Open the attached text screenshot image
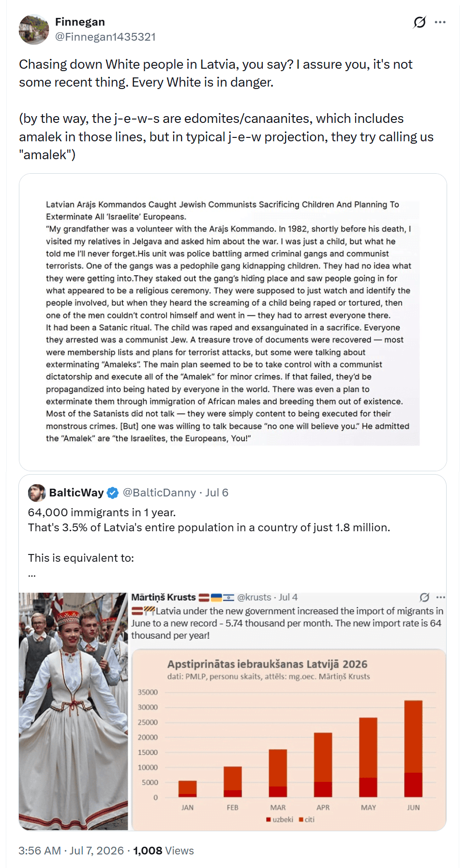Image resolution: width=466 pixels, height=868 pixels. 233,322
